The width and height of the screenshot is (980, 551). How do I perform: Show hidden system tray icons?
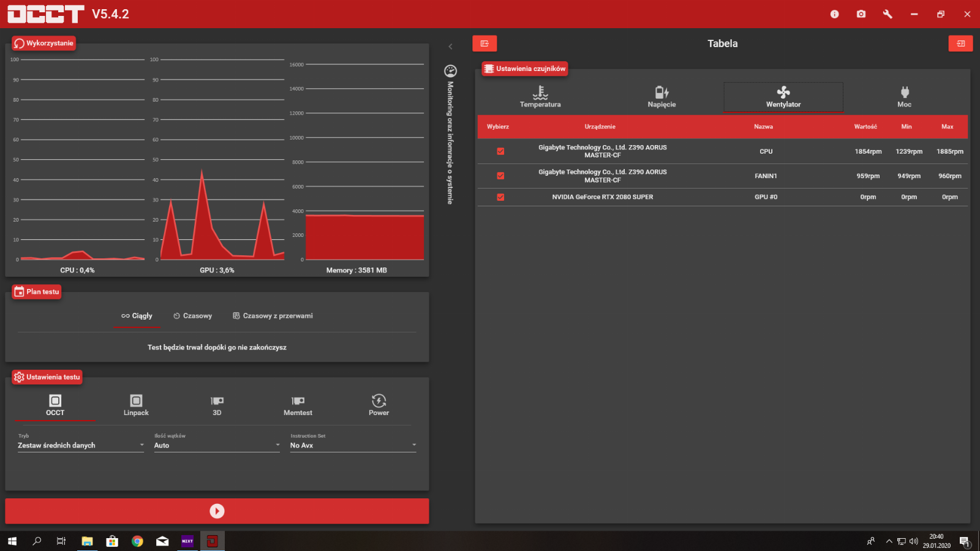(x=889, y=541)
